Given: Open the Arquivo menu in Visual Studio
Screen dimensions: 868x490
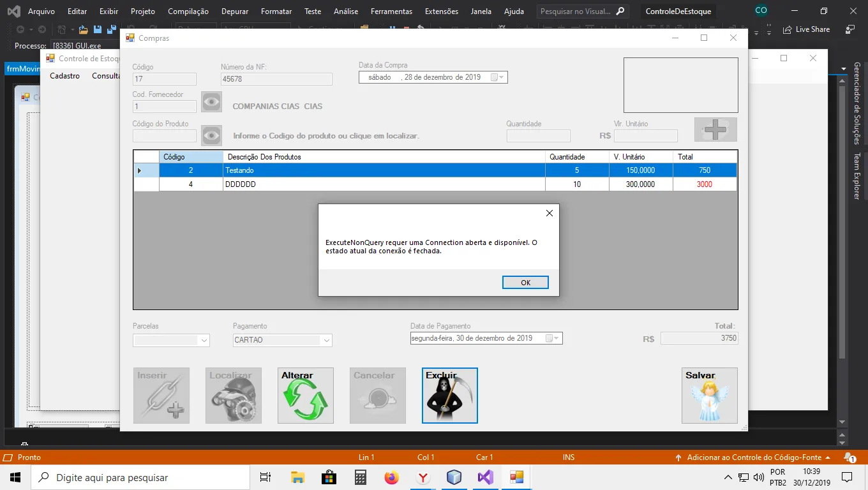Looking at the screenshot, I should point(41,11).
